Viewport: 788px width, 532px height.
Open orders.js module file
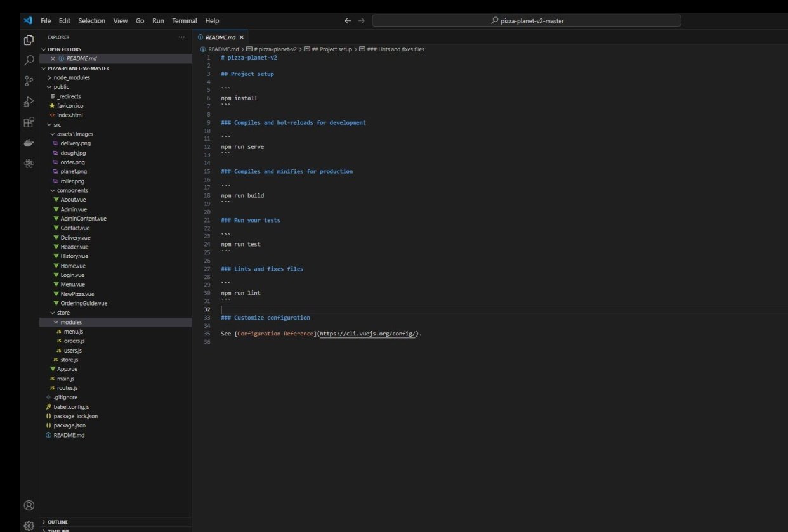[x=115, y=341]
